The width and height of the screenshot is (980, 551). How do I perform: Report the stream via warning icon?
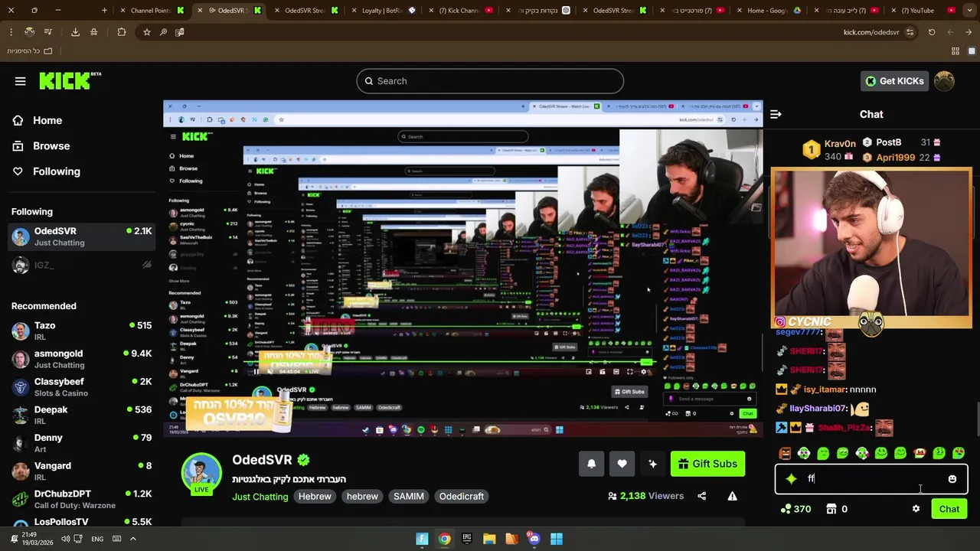tap(732, 496)
